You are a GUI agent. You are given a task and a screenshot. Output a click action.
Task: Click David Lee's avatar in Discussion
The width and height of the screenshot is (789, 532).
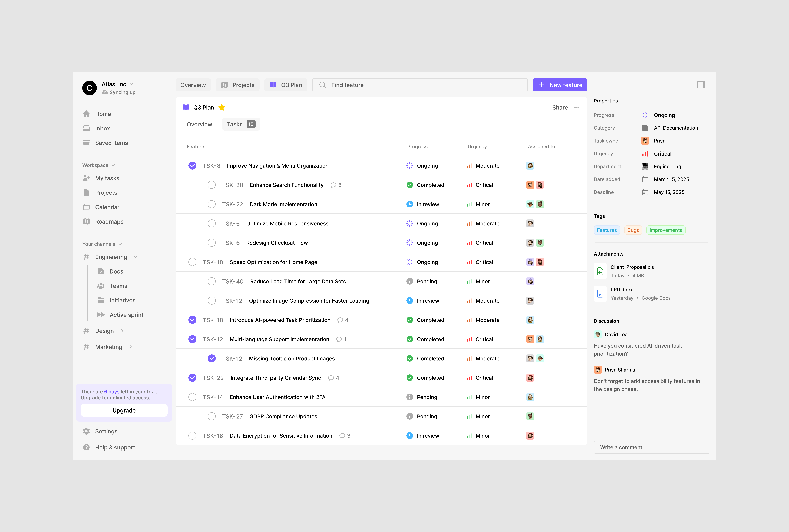click(598, 335)
